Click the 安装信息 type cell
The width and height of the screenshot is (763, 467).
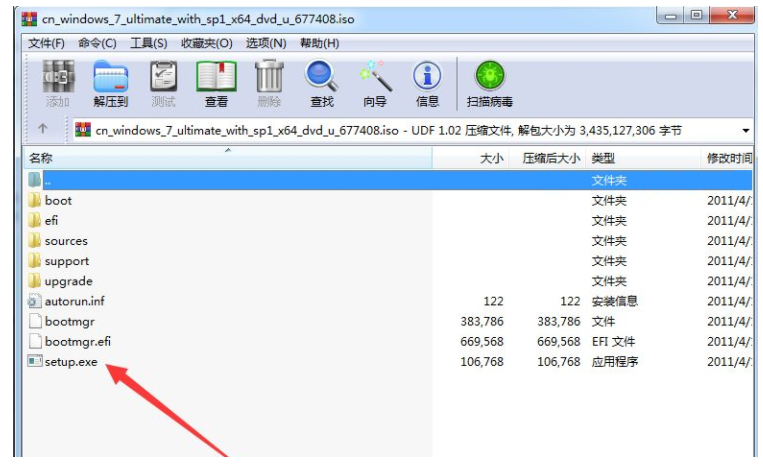tap(615, 302)
